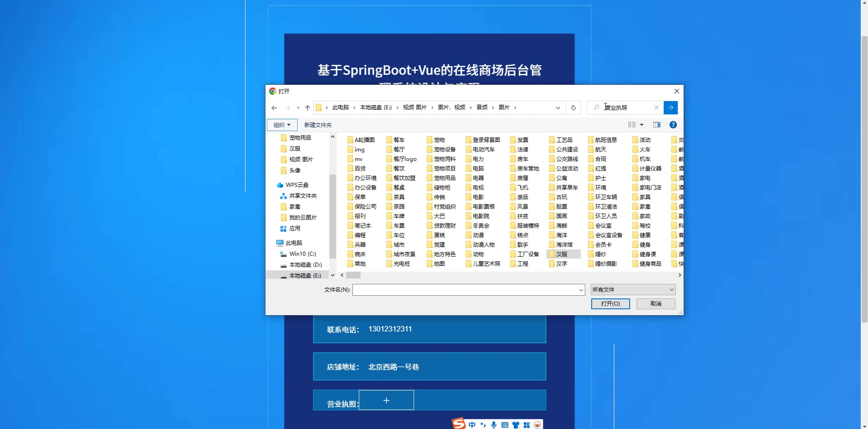This screenshot has width=868, height=429.
Task: Click the search box containing 营业执照
Action: point(625,107)
